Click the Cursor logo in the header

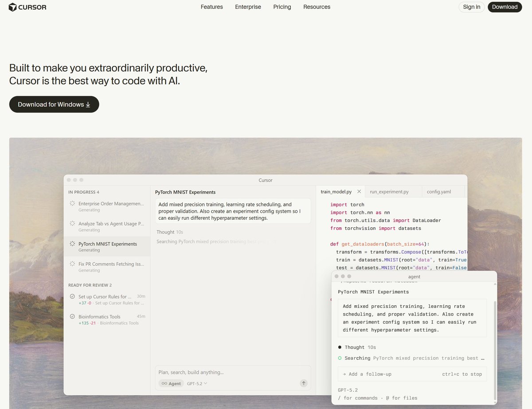tap(27, 7)
